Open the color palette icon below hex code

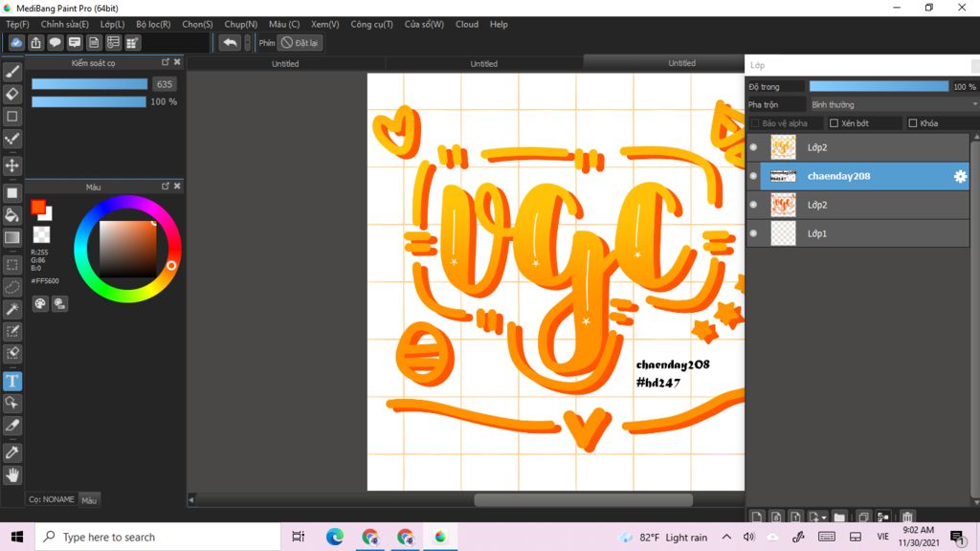(40, 303)
